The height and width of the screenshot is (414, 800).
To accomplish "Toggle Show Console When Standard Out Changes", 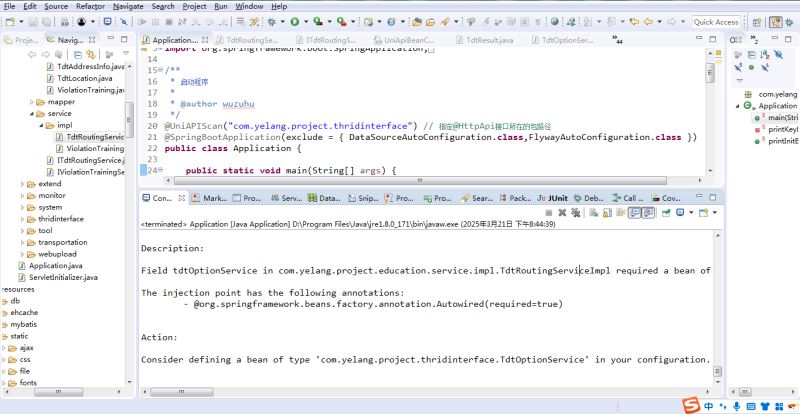I will point(634,212).
